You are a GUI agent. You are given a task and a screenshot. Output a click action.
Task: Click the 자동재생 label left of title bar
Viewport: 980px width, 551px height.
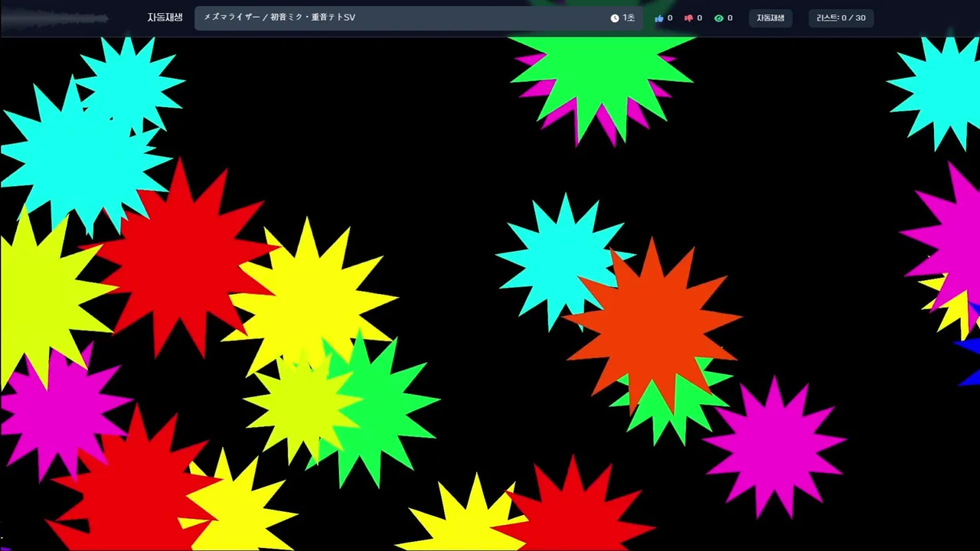(165, 17)
